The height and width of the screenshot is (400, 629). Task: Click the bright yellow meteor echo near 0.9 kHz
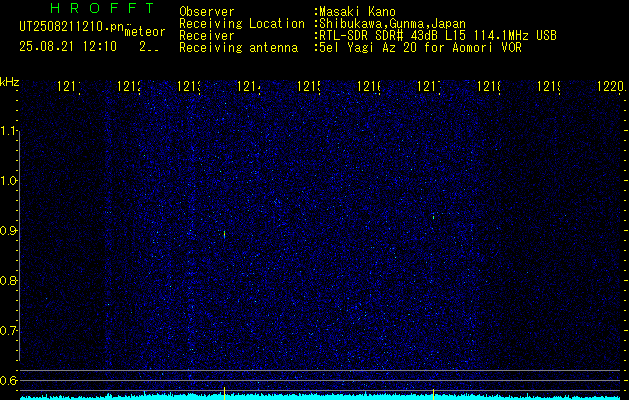[224, 234]
